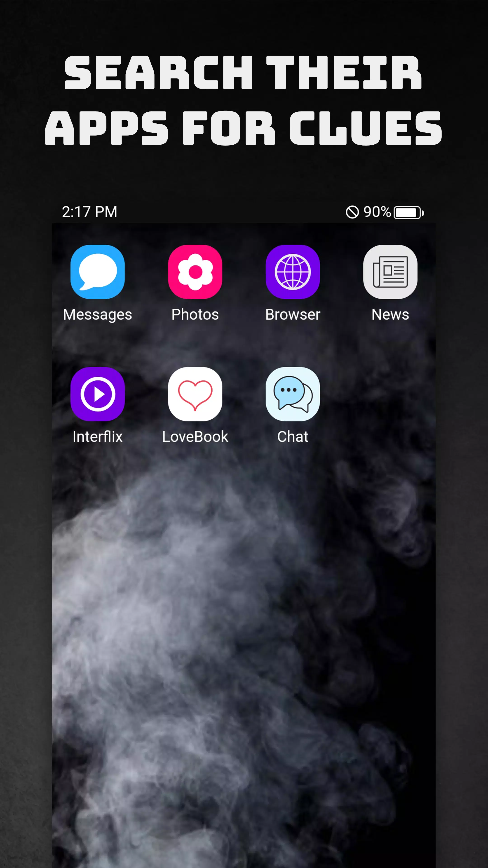Image resolution: width=488 pixels, height=868 pixels.
Task: Enable the notification silence icon
Action: (x=352, y=212)
